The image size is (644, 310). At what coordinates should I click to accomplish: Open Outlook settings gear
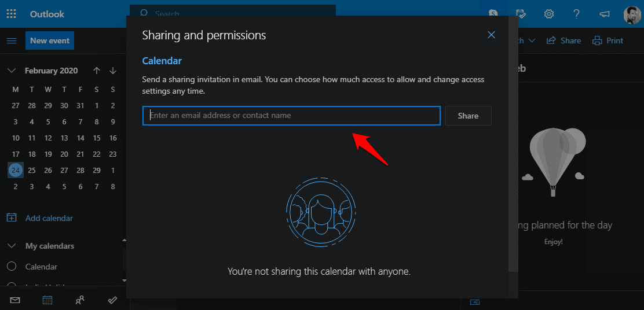(x=548, y=14)
